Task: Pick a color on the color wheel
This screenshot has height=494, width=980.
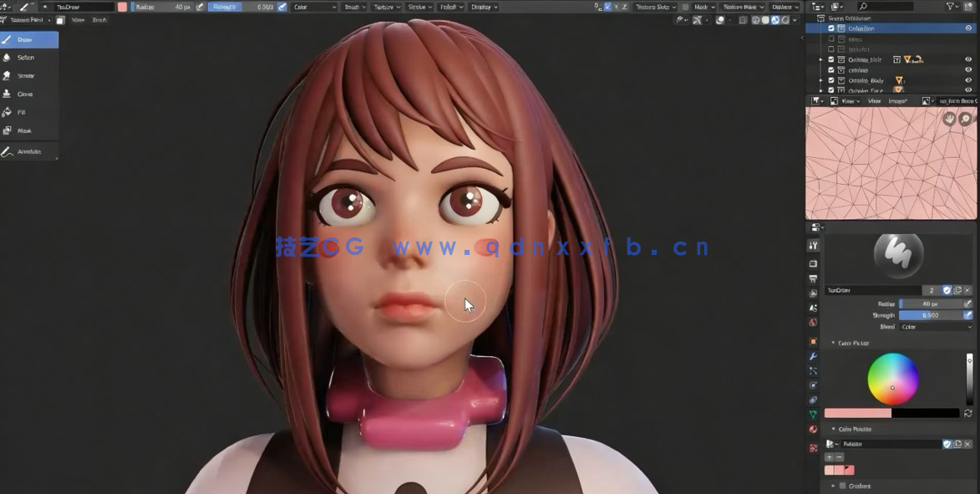Action: pos(893,379)
